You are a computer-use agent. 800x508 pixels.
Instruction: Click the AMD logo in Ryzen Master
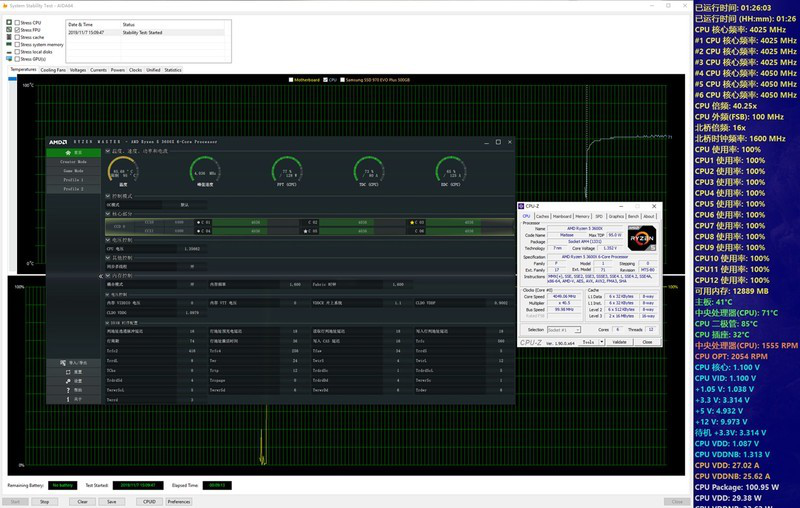click(x=60, y=142)
